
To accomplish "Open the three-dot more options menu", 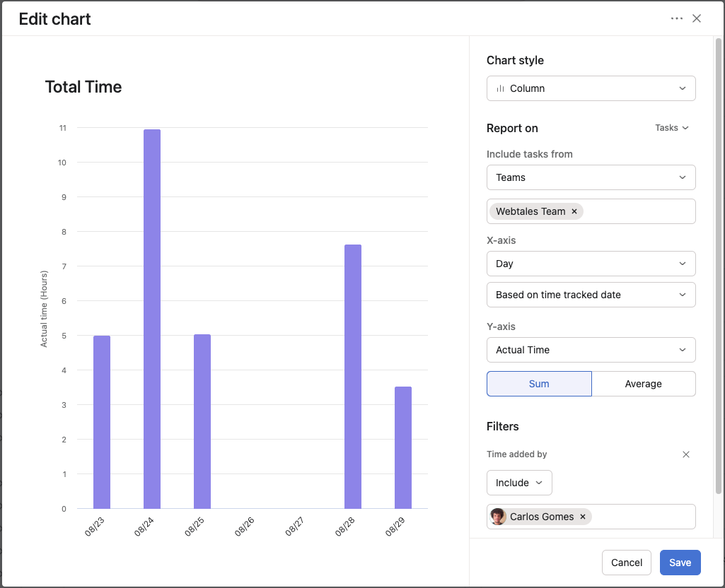I will click(x=677, y=18).
